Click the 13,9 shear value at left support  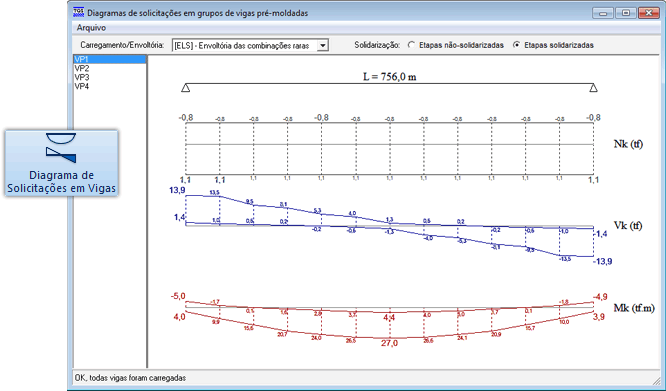pyautogui.click(x=177, y=190)
